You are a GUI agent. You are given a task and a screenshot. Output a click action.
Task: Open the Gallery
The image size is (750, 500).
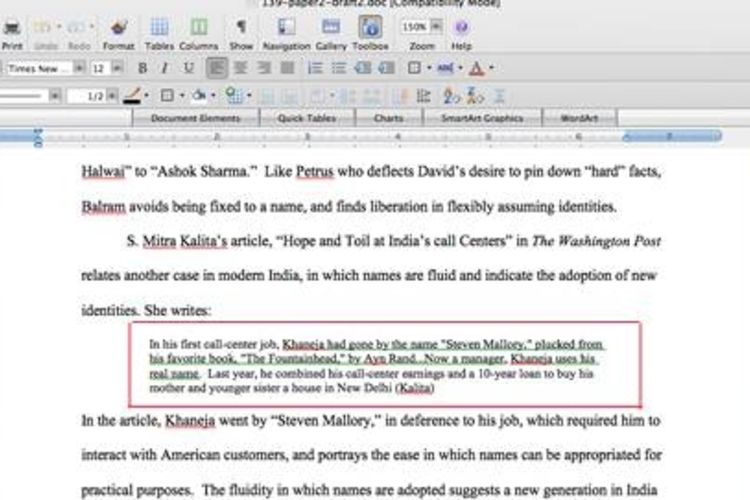coord(331,28)
